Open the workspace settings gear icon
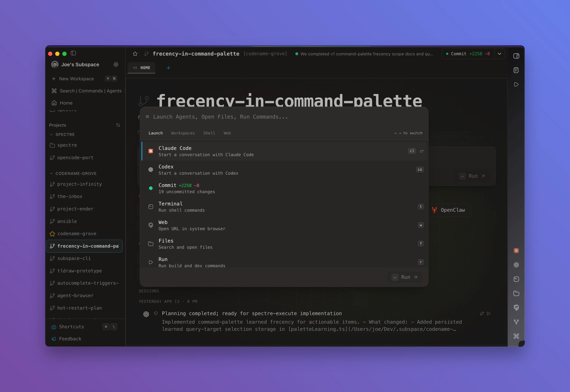This screenshot has height=392, width=570. point(116,64)
